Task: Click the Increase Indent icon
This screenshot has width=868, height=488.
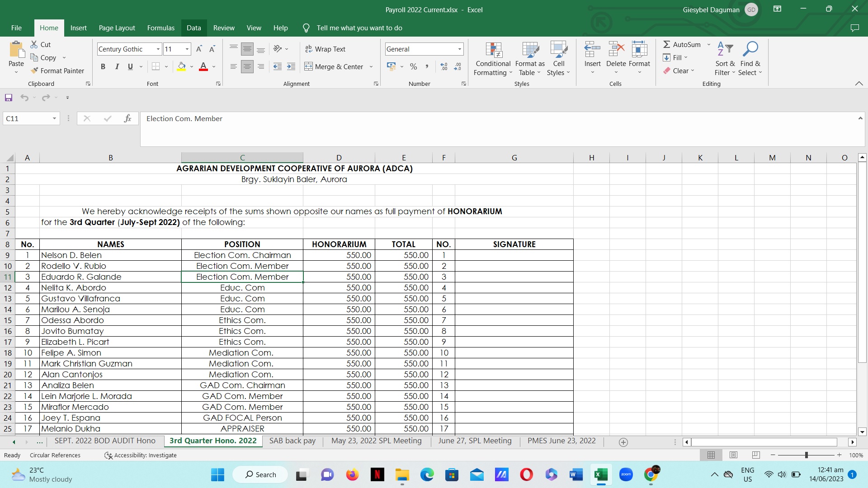Action: 291,66
